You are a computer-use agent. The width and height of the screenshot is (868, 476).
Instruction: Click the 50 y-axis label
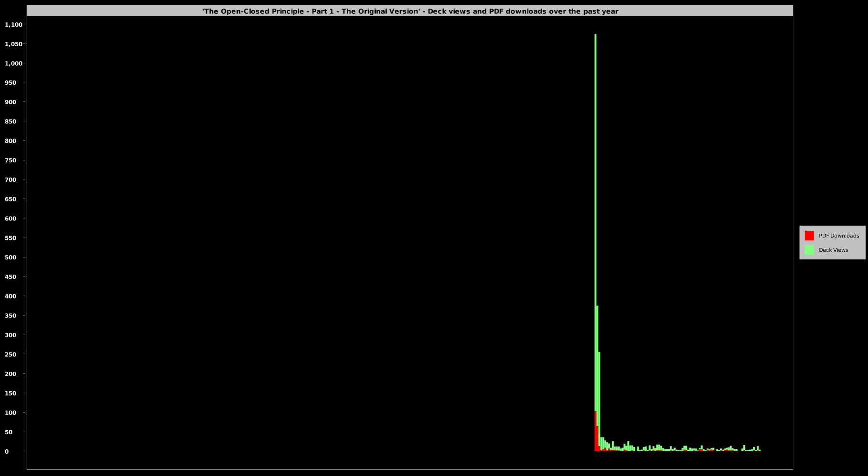click(9, 432)
